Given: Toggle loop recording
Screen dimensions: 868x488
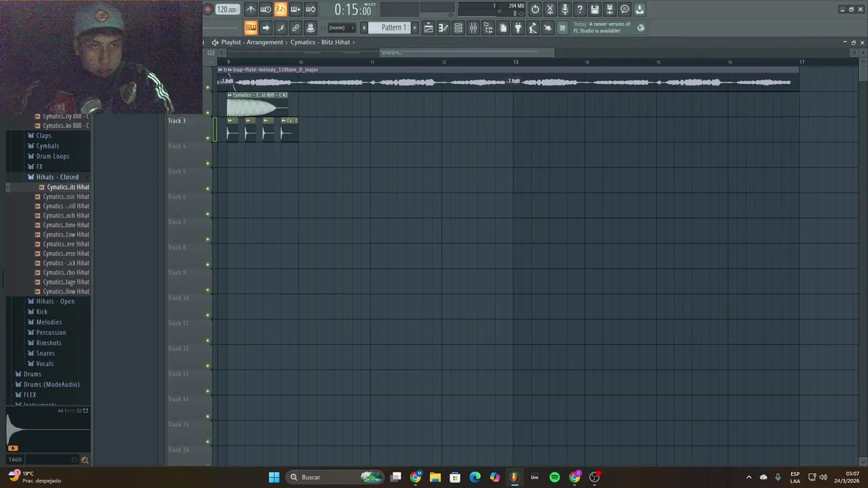Looking at the screenshot, I should pos(311,9).
